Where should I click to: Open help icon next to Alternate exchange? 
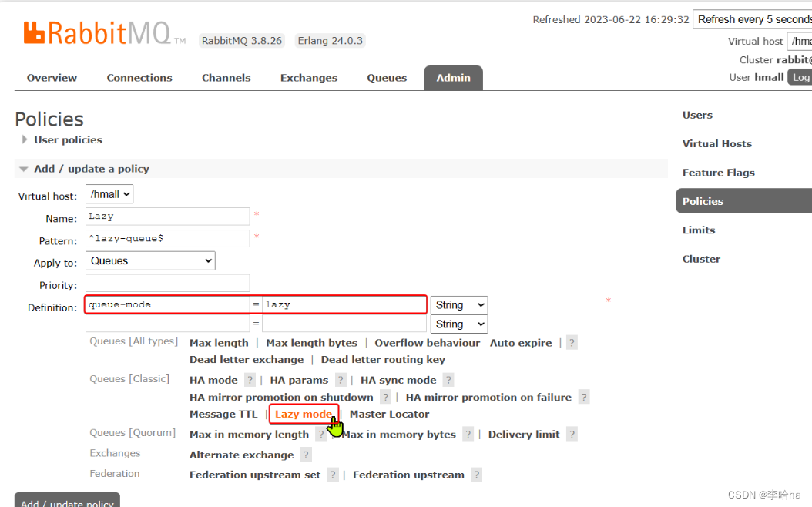pos(306,455)
